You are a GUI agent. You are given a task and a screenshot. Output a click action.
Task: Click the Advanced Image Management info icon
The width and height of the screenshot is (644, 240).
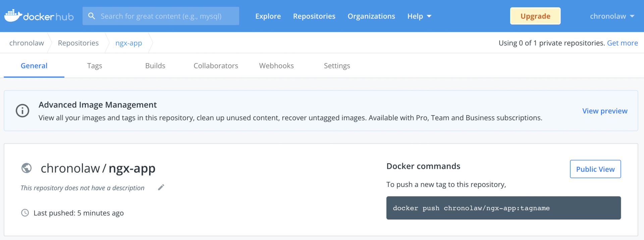22,110
